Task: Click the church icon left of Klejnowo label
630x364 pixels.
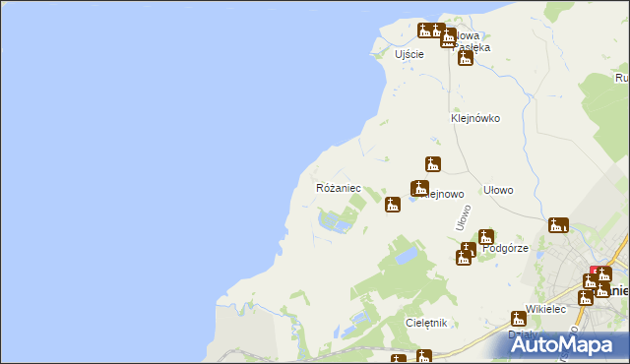Action: [x=420, y=188]
